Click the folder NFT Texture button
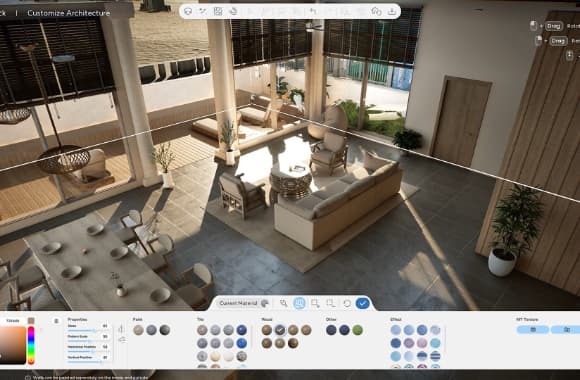The width and height of the screenshot is (580, 380). 566,329
